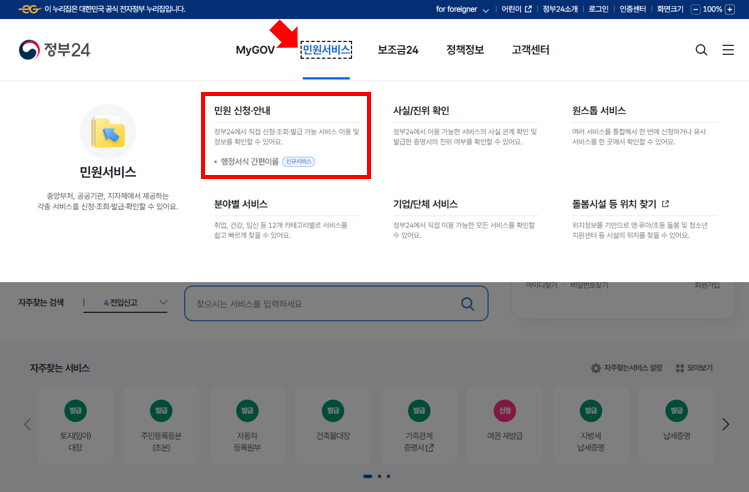Click external-link icon beside 돌봄시설 위치 찾기

pyautogui.click(x=665, y=204)
